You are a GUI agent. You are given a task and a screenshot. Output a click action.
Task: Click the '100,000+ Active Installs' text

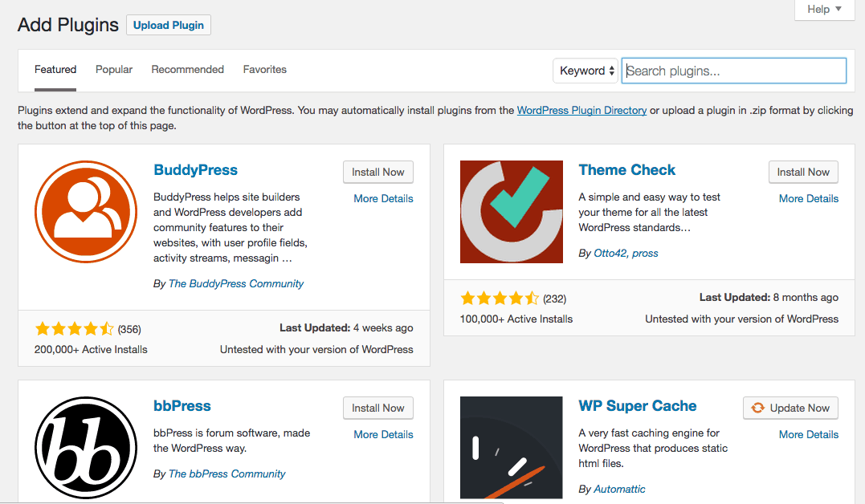(x=516, y=319)
